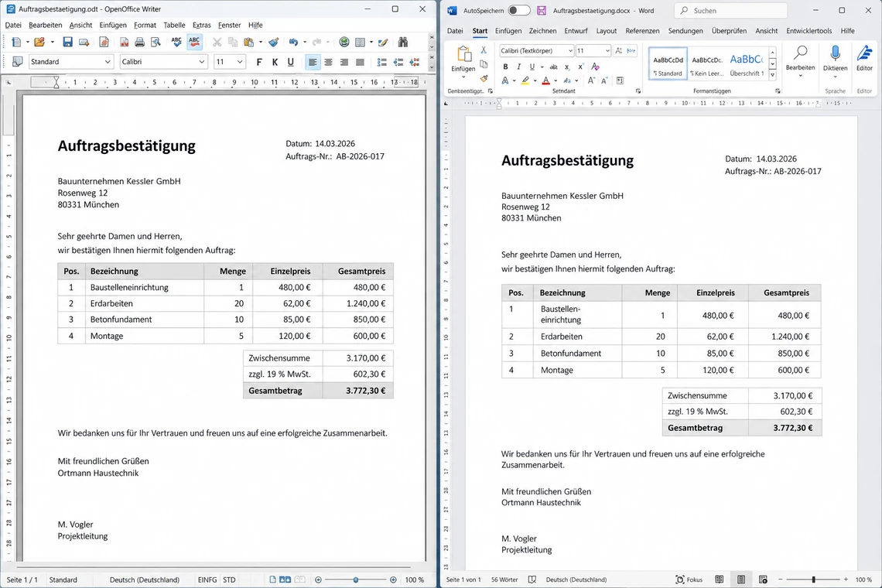The width and height of the screenshot is (882, 588).
Task: Click the Save icon in OpenOffice Writer
Action: tap(67, 43)
